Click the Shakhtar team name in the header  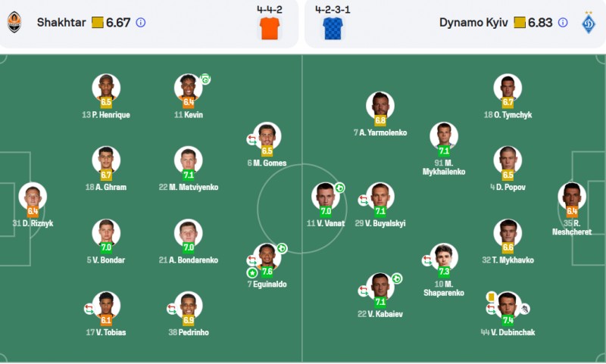click(x=61, y=23)
